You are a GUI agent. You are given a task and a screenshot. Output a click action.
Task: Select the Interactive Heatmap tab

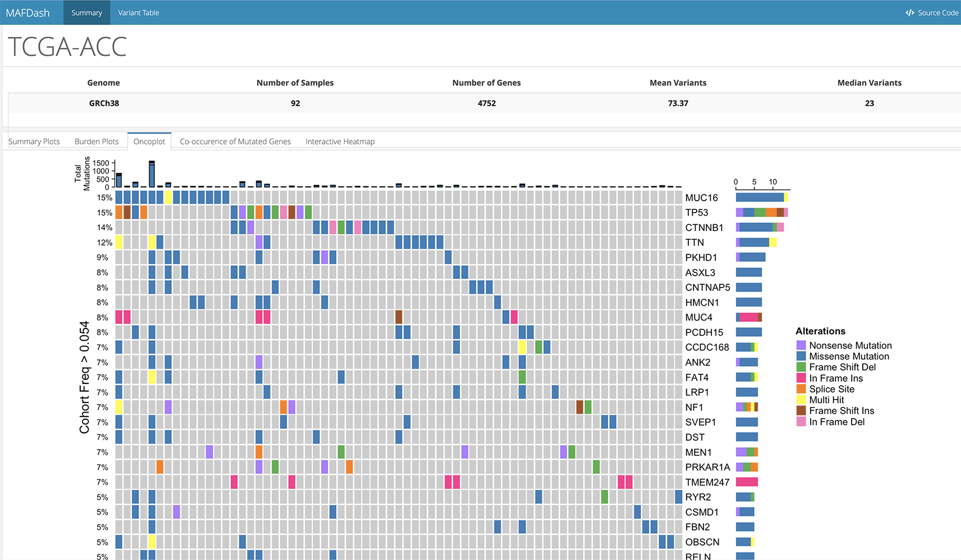339,141
